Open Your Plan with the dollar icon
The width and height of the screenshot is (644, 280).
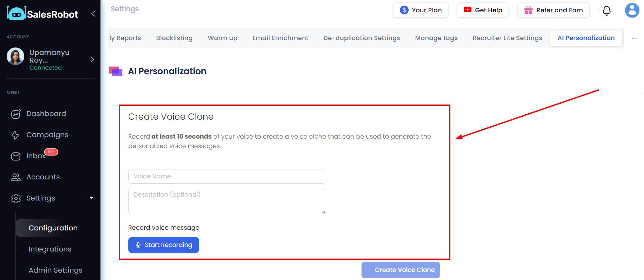click(x=420, y=10)
